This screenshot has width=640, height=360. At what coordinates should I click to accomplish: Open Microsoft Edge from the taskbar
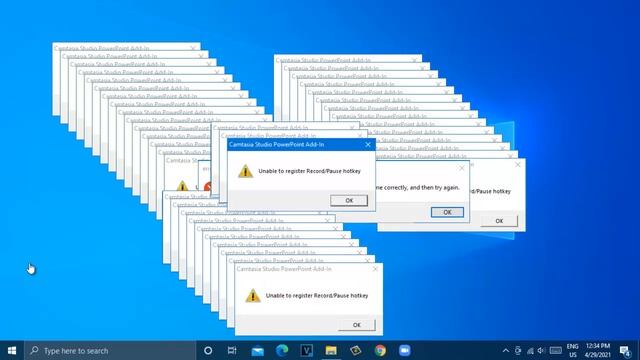click(282, 350)
